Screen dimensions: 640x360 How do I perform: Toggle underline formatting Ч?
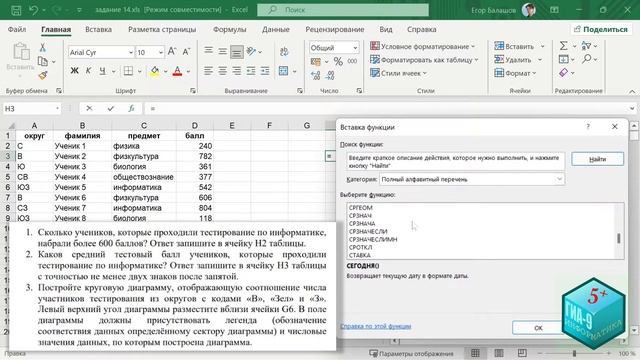[x=102, y=71]
